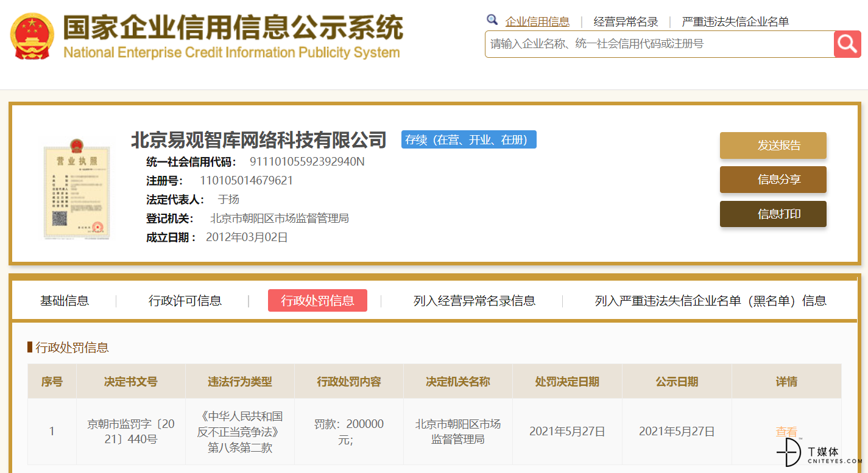Image resolution: width=868 pixels, height=473 pixels.
Task: Click the 信息打印 button
Action: (773, 214)
